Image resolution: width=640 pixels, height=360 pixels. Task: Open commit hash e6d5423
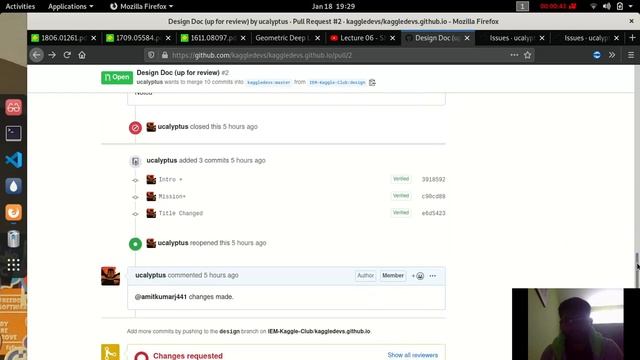[433, 213]
